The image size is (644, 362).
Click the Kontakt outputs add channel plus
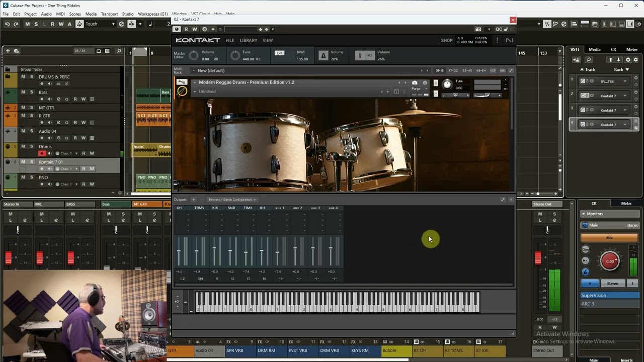pyautogui.click(x=193, y=200)
